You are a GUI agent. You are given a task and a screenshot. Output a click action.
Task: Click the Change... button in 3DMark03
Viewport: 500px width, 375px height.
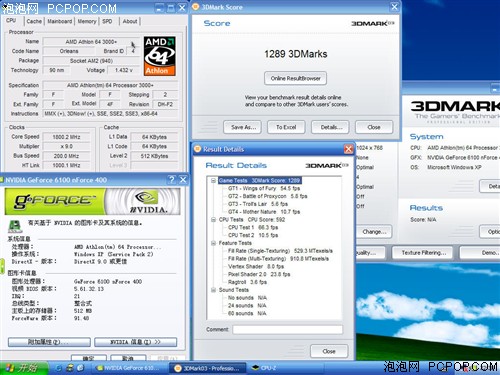[x=374, y=232]
